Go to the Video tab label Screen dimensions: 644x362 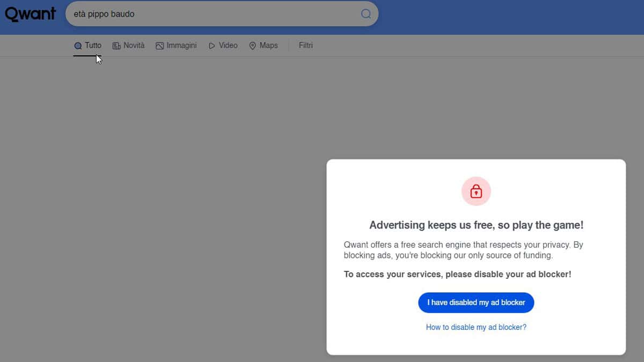coord(228,46)
